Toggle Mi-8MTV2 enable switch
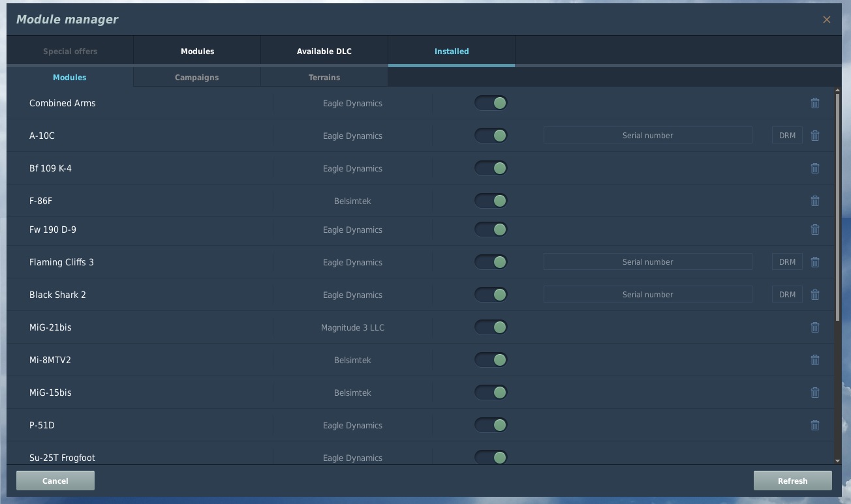 (x=491, y=360)
